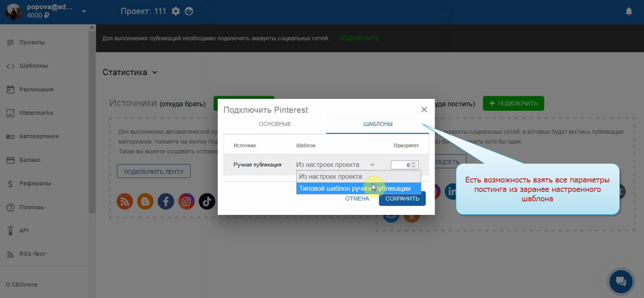Viewport: 644px width, 298px height.
Task: Open the project settings gear icon
Action: tap(176, 11)
